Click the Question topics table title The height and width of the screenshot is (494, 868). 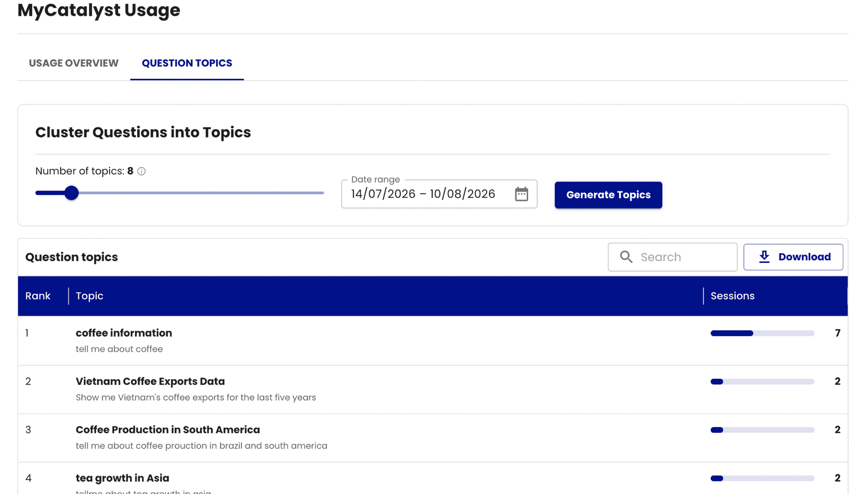click(71, 257)
